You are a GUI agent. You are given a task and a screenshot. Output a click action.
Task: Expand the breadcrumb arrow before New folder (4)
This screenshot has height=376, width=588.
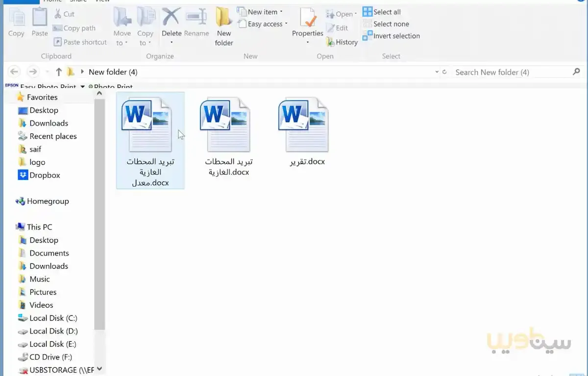coord(82,72)
